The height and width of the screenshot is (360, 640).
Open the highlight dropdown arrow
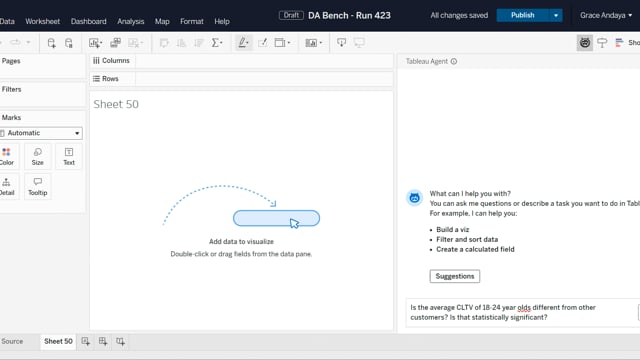(x=248, y=43)
